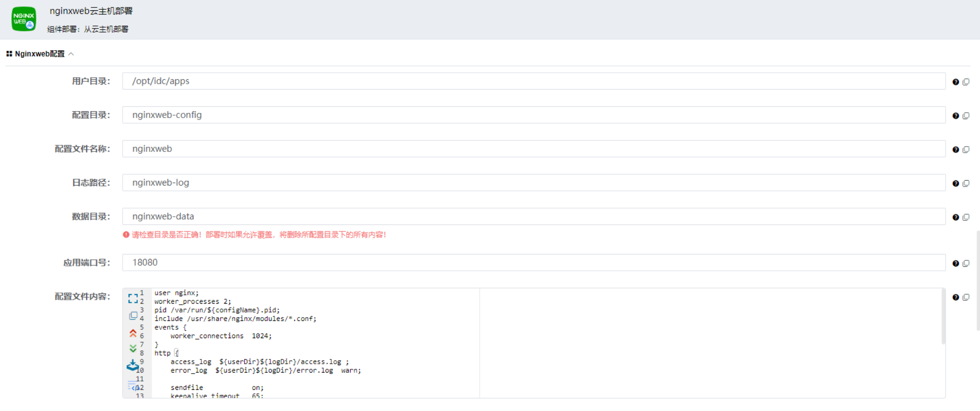Focus the 应用端口号 input 18080
This screenshot has width=980, height=411.
(x=534, y=262)
